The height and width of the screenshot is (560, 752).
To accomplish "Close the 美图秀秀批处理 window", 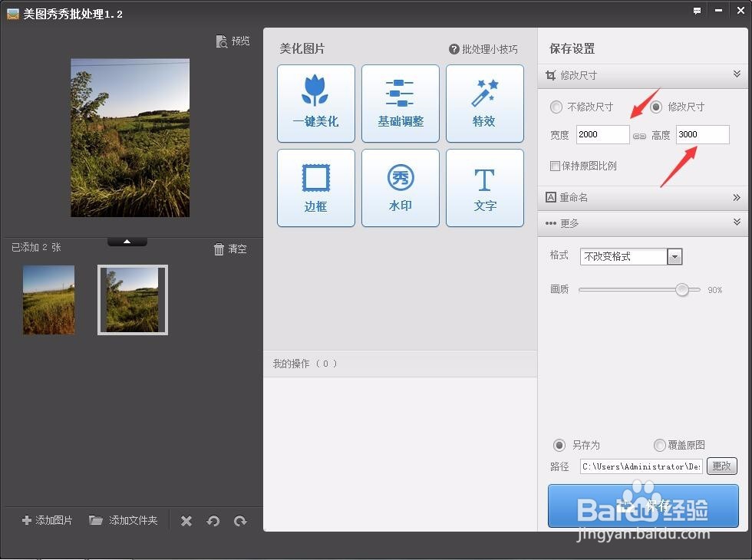I will [740, 11].
